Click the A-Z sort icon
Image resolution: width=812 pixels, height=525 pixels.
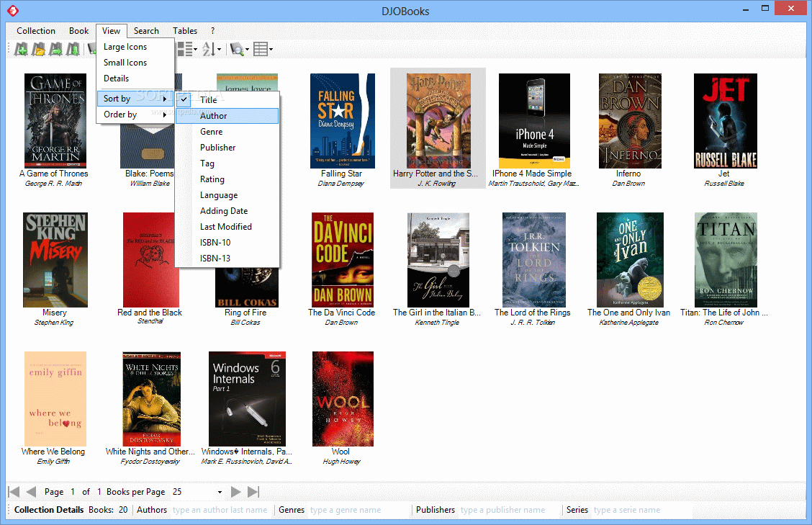[208, 49]
